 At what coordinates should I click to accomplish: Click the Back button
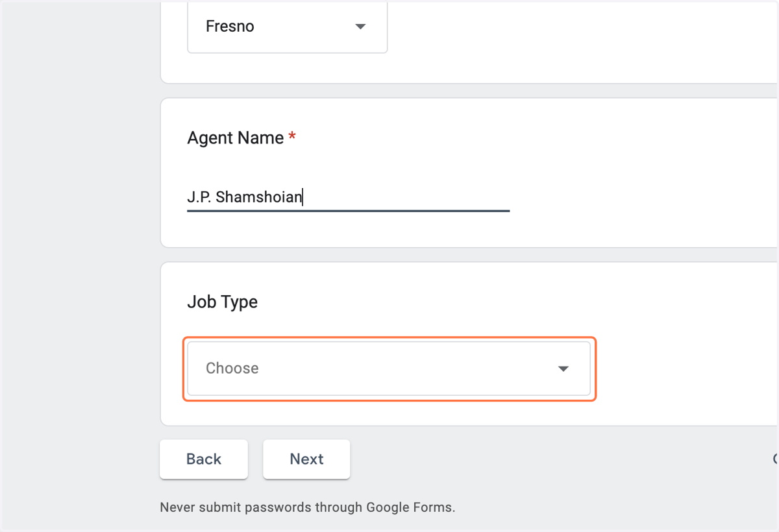coord(204,459)
